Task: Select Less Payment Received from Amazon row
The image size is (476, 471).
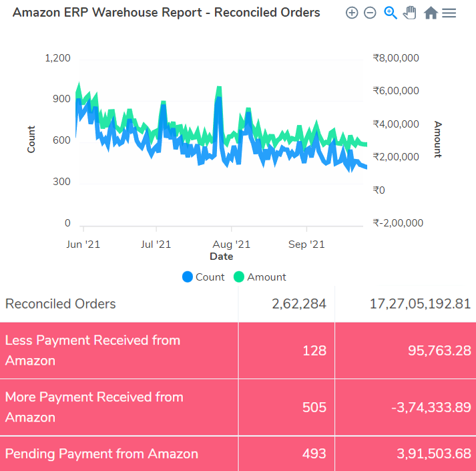Action: coord(238,350)
